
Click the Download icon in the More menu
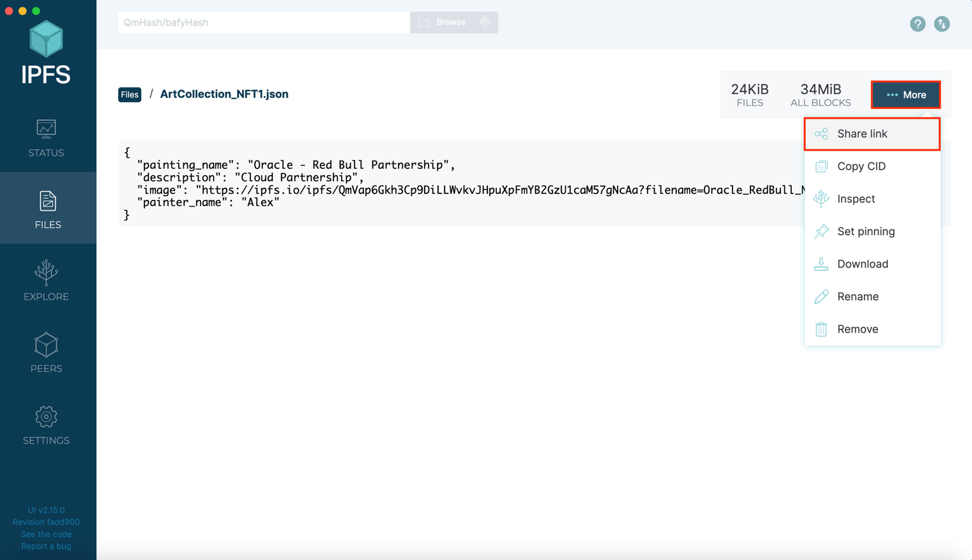pyautogui.click(x=821, y=264)
